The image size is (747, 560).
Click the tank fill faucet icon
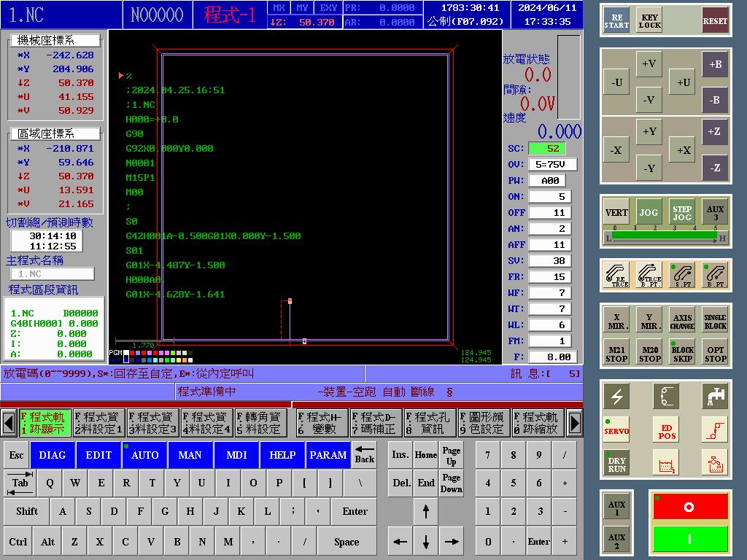coord(715,463)
